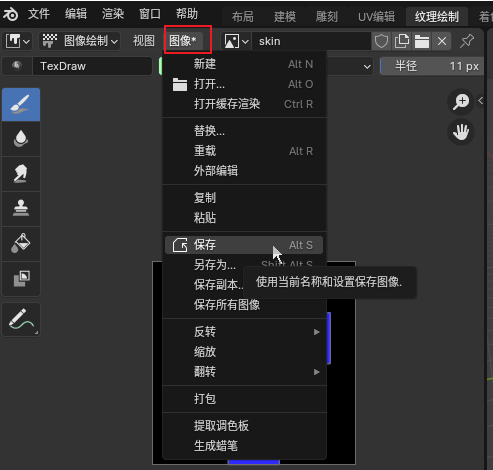Image resolution: width=493 pixels, height=470 pixels.
Task: Switch to the 布局 workspace tab
Action: tap(243, 16)
